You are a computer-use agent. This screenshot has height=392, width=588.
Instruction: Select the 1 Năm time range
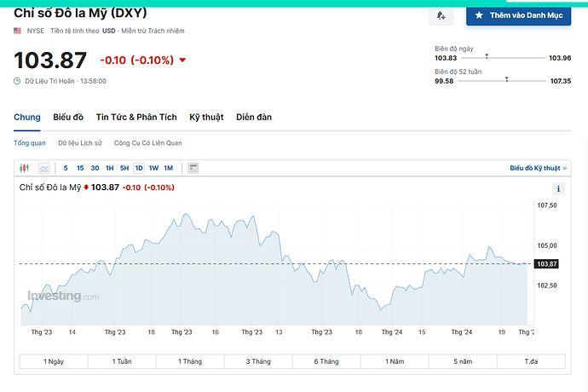click(395, 361)
